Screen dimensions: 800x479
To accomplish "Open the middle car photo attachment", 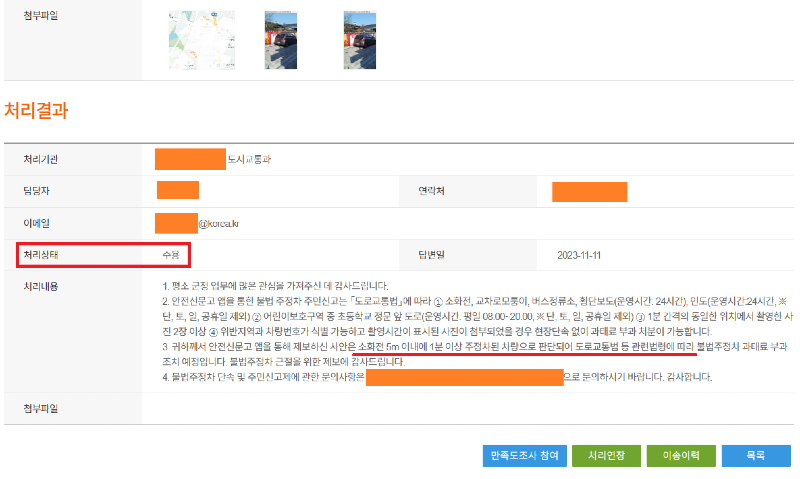I will tap(281, 40).
